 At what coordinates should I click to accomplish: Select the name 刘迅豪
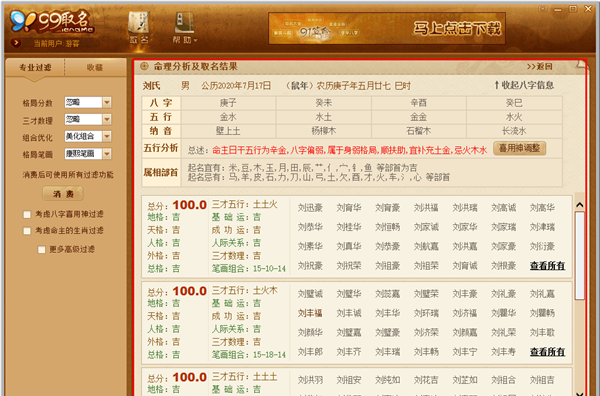(310, 208)
